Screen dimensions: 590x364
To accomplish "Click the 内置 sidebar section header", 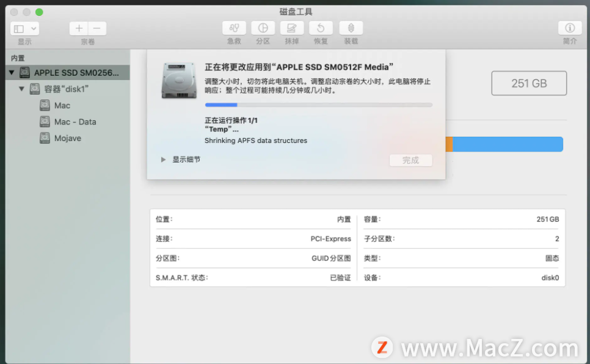I will click(18, 58).
